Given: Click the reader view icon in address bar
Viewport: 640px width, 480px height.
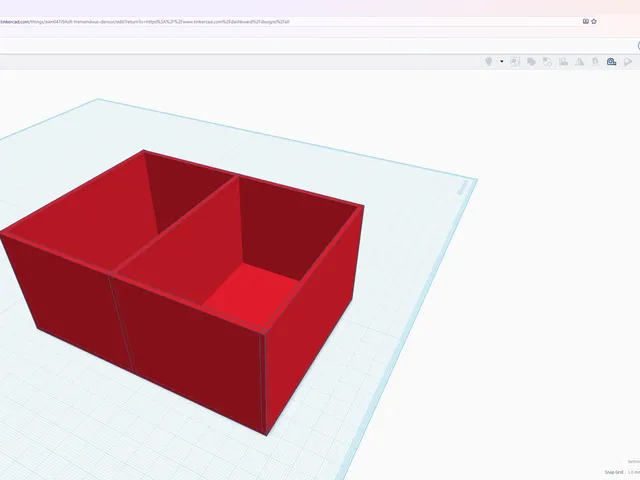Looking at the screenshot, I should coord(585,22).
